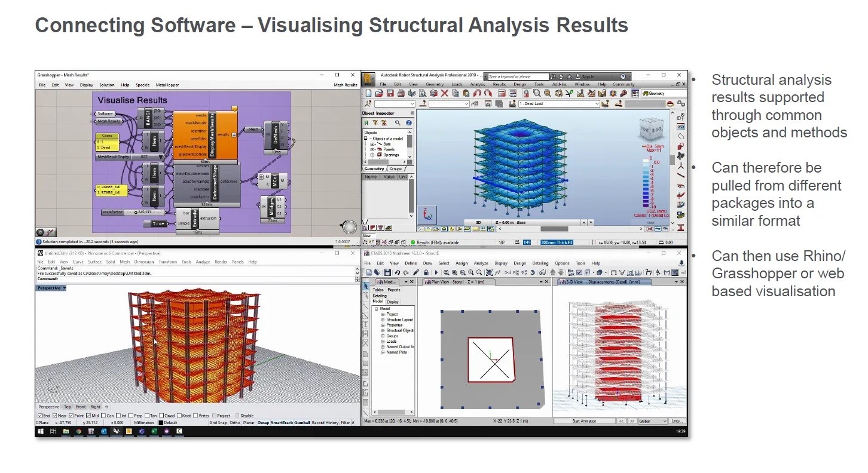868x473 pixels.
Task: Click the Undo icon in ETABS toolbar
Action: 398,273
